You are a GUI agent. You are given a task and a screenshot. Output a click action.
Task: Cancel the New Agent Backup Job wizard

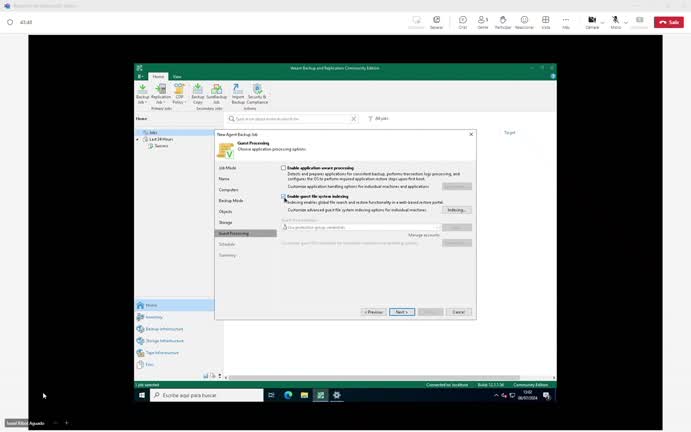point(459,312)
